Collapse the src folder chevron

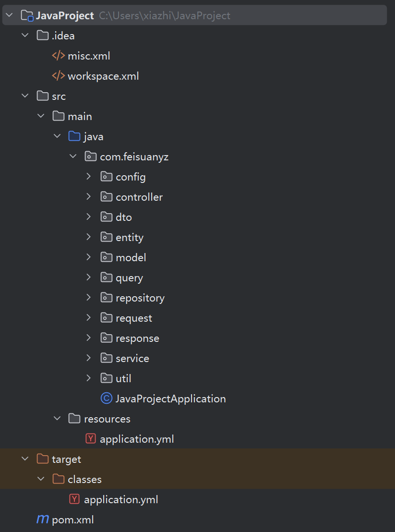pos(25,96)
